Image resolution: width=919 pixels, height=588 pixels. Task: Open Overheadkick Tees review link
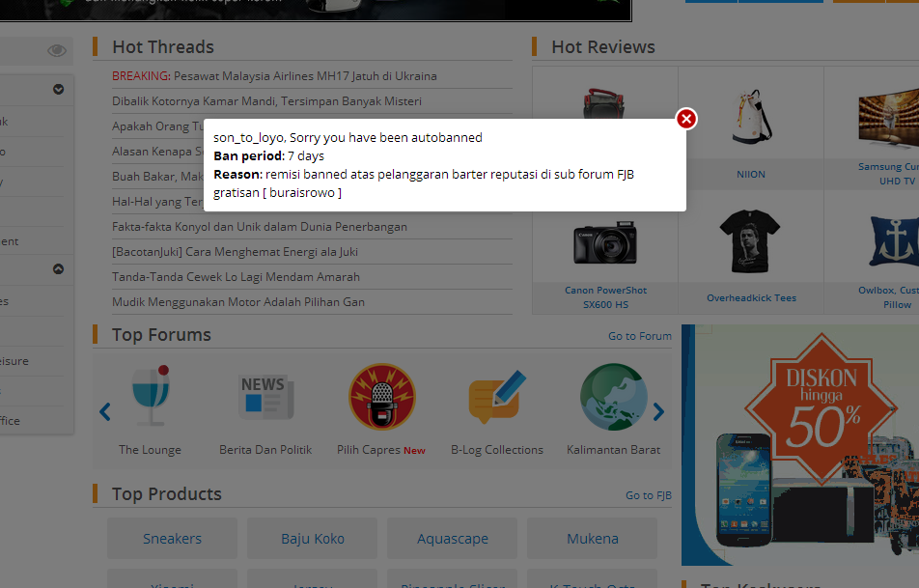point(751,297)
